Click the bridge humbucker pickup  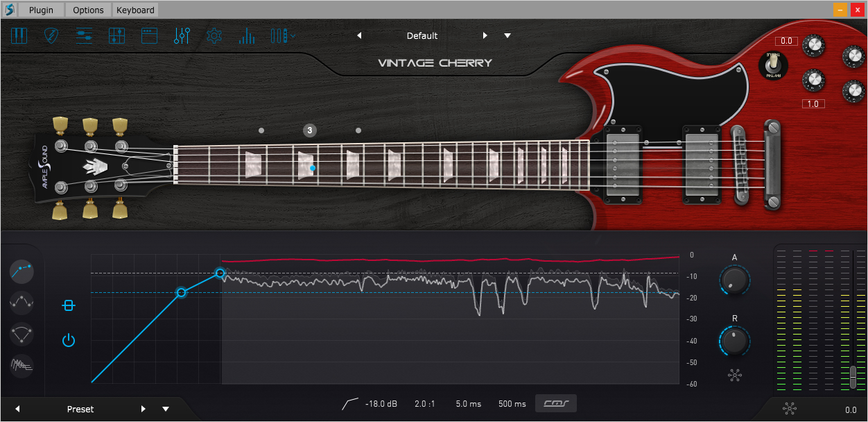click(x=702, y=164)
